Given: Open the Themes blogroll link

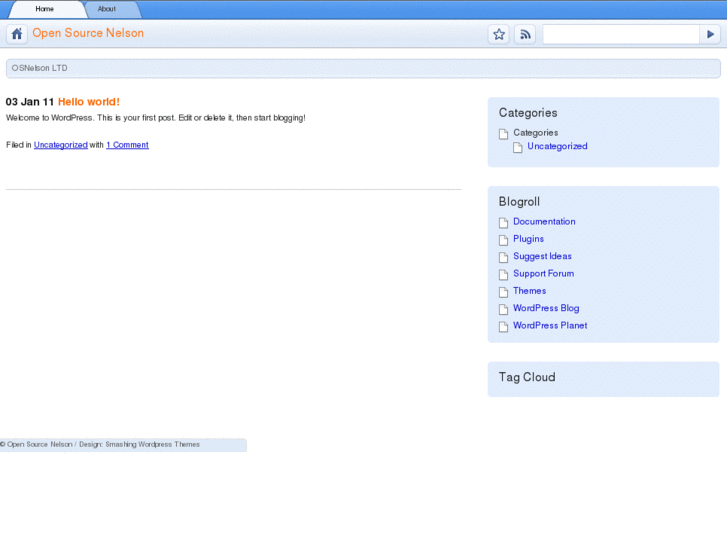Looking at the screenshot, I should (x=529, y=291).
